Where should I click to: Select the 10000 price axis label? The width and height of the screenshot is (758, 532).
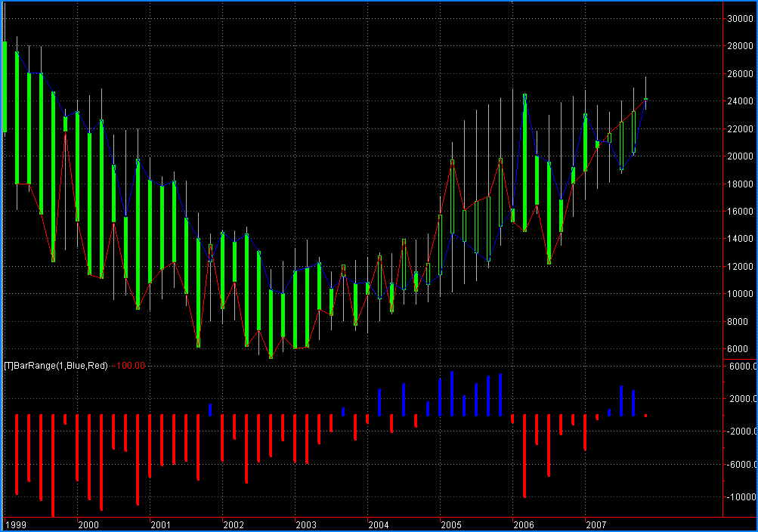pos(740,294)
